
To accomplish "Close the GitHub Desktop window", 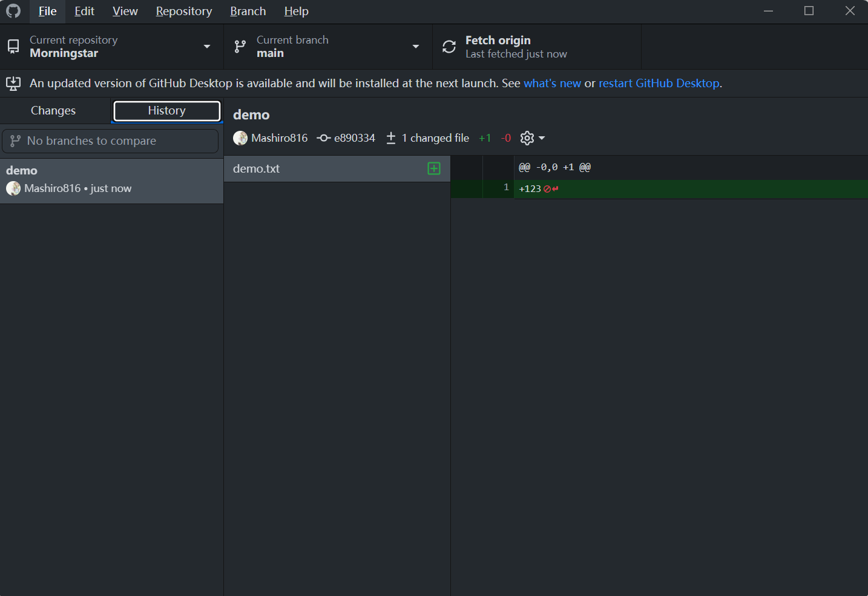I will [850, 11].
